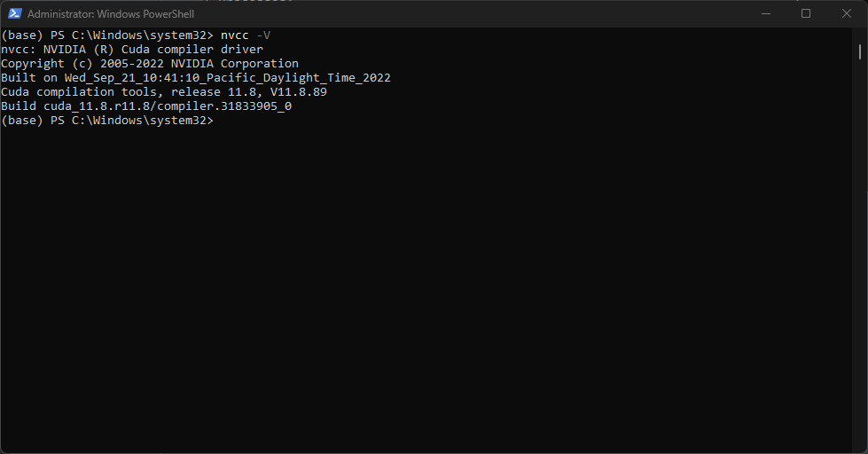Viewport: 868px width, 454px height.
Task: Click the 'Cuda compiler driver' output line
Action: point(132,50)
